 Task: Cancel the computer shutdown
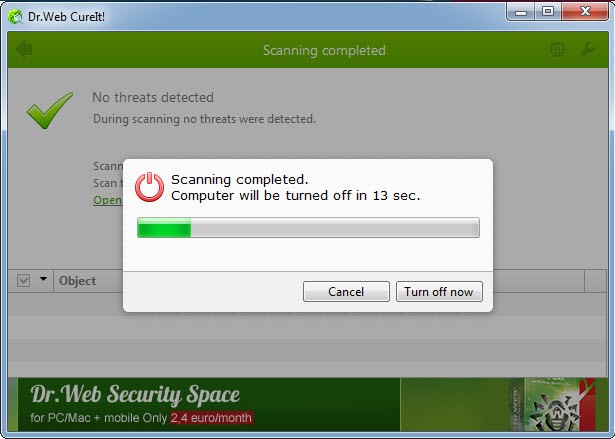tap(346, 291)
